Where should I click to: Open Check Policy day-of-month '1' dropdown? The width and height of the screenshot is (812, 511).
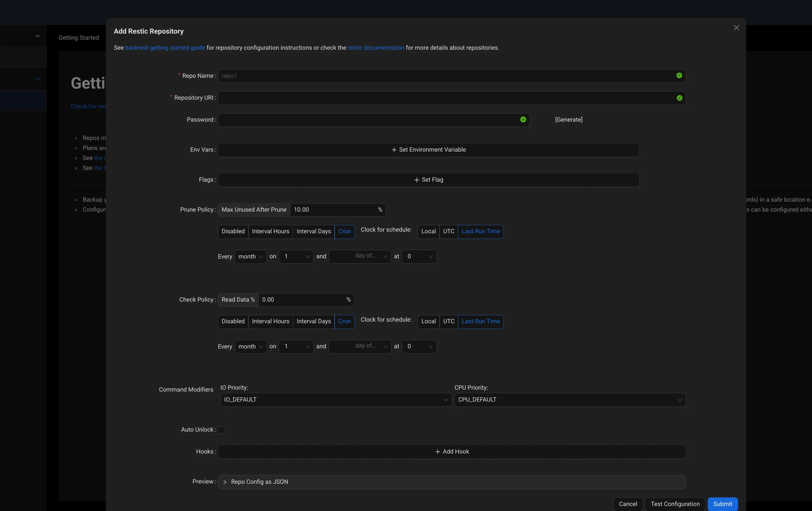click(296, 347)
